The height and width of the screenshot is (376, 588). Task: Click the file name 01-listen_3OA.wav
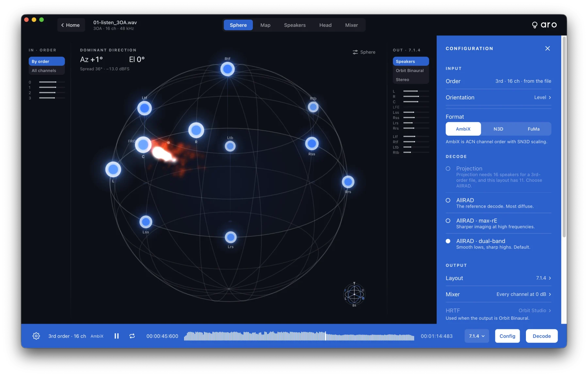pos(115,23)
